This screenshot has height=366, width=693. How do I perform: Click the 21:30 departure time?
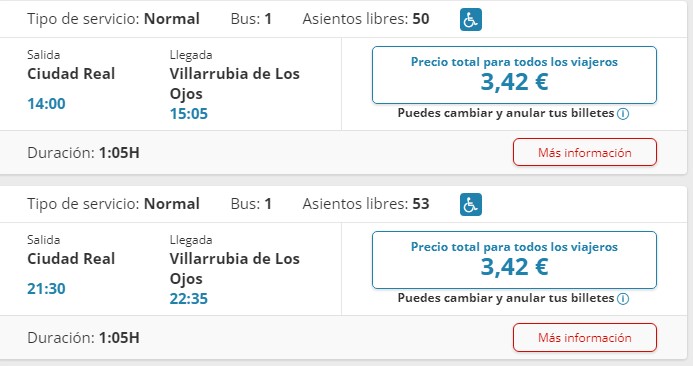(x=46, y=289)
